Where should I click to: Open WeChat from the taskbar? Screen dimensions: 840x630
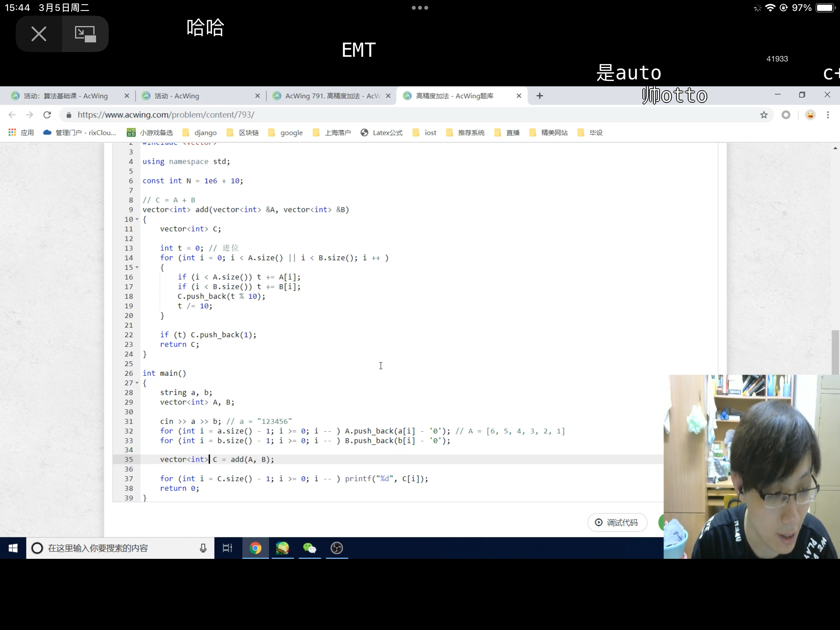tap(310, 548)
